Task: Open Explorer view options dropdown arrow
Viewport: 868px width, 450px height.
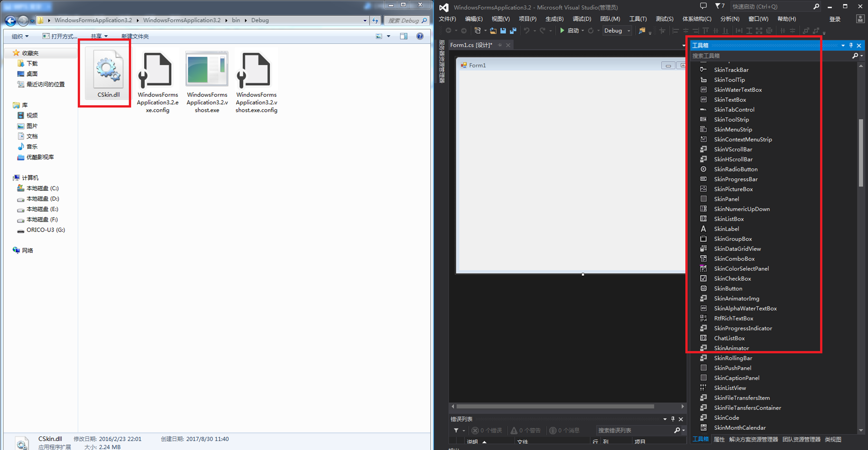Action: [x=389, y=36]
